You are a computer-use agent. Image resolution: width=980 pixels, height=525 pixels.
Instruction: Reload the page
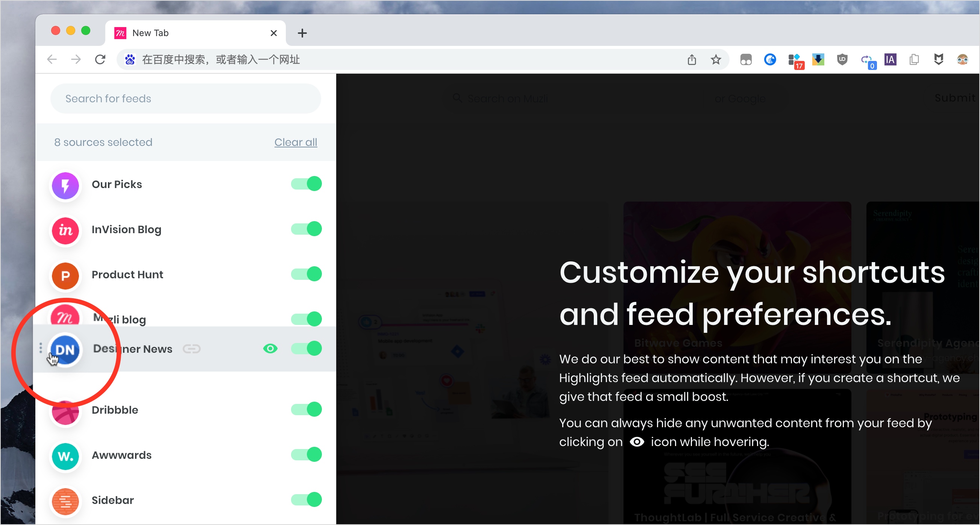pyautogui.click(x=100, y=60)
